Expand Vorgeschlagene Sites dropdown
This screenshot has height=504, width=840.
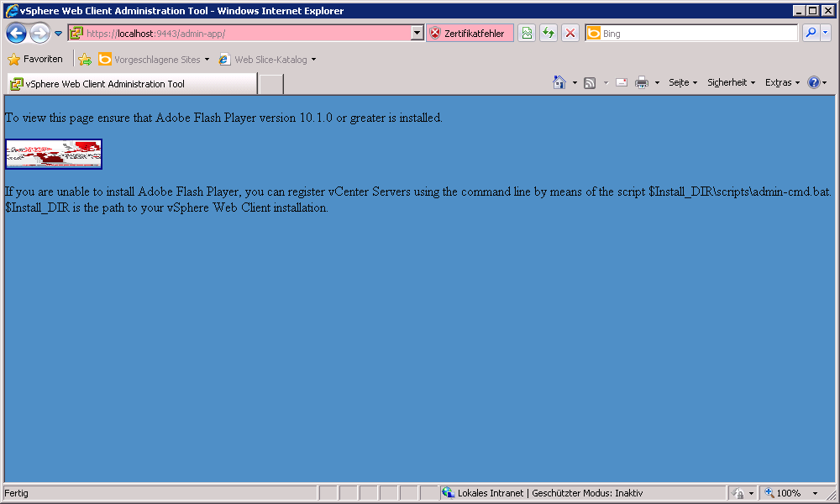click(207, 60)
